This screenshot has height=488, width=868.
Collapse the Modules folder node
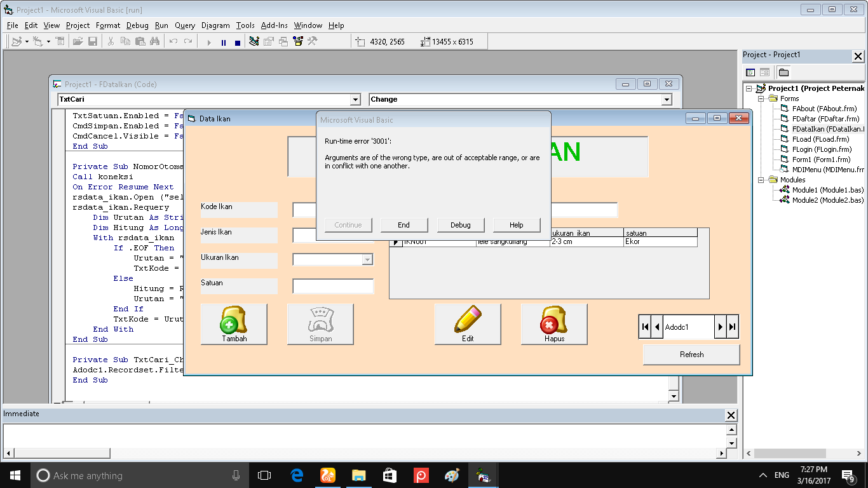(x=761, y=180)
